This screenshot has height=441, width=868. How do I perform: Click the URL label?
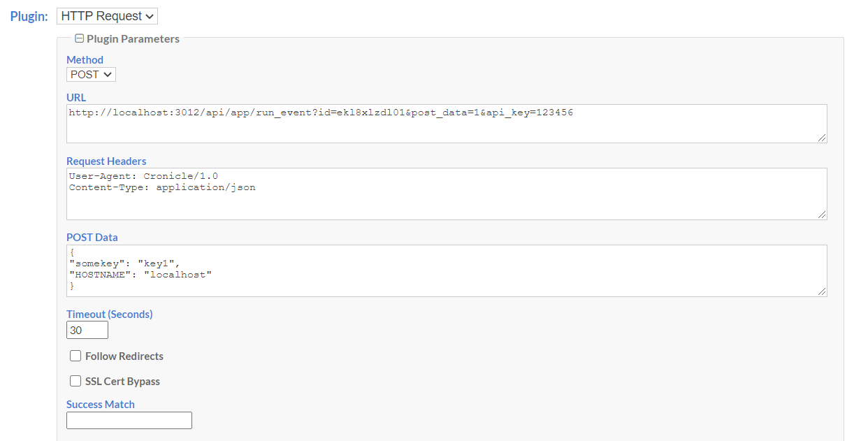tap(75, 97)
